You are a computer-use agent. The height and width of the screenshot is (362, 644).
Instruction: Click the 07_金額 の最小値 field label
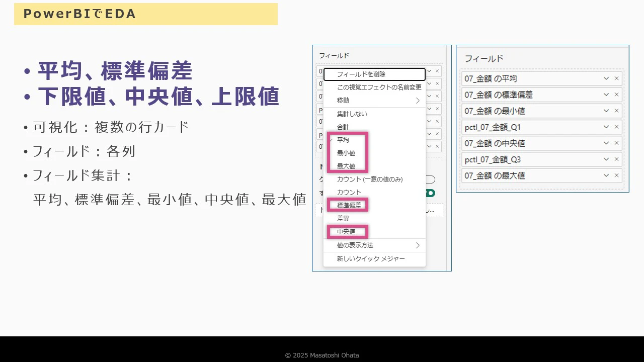tap(495, 111)
